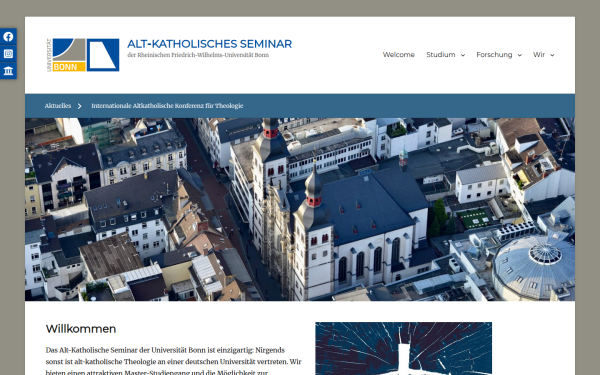The width and height of the screenshot is (600, 375).
Task: Click the Universität Bonn logo
Action: pyautogui.click(x=66, y=55)
